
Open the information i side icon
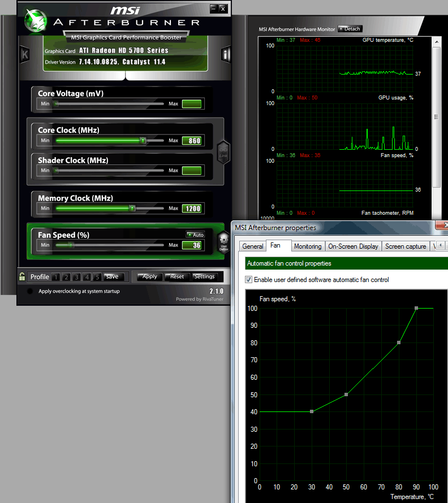pyautogui.click(x=226, y=54)
